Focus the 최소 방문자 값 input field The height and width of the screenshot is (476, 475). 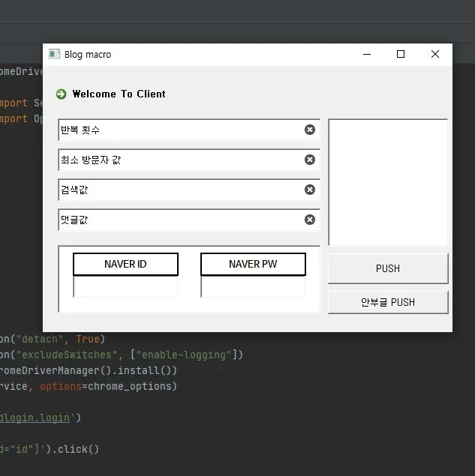pos(189,160)
